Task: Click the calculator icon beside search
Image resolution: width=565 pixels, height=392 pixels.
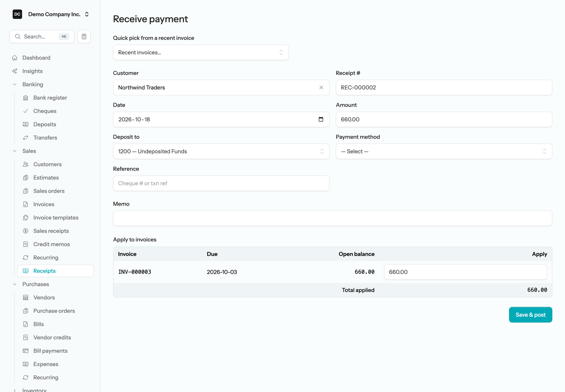Action: (84, 36)
